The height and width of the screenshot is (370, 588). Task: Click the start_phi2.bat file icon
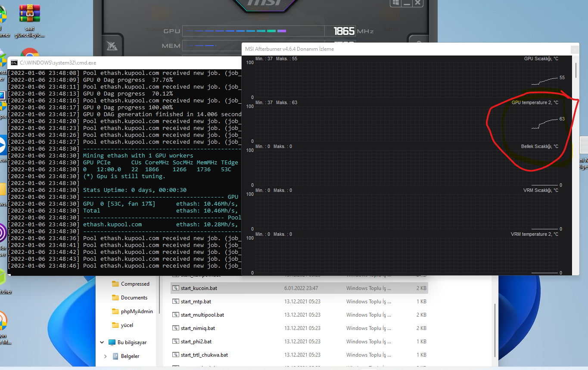[x=175, y=342]
